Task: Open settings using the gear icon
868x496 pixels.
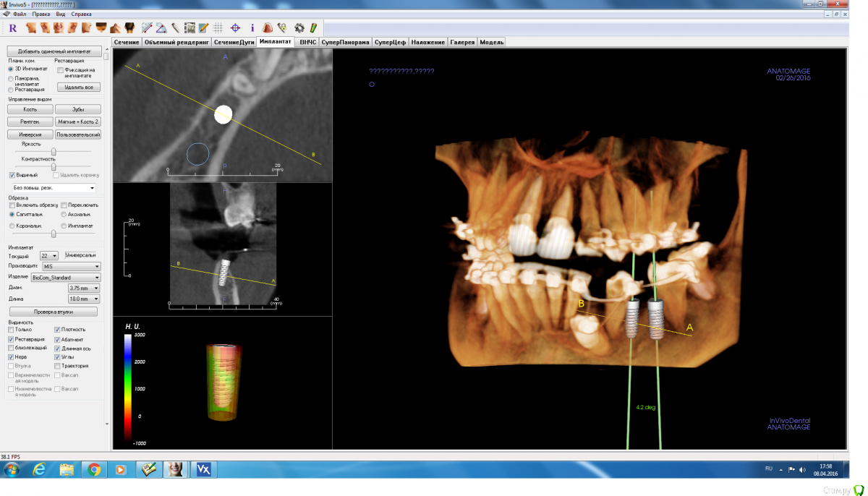Action: [299, 28]
